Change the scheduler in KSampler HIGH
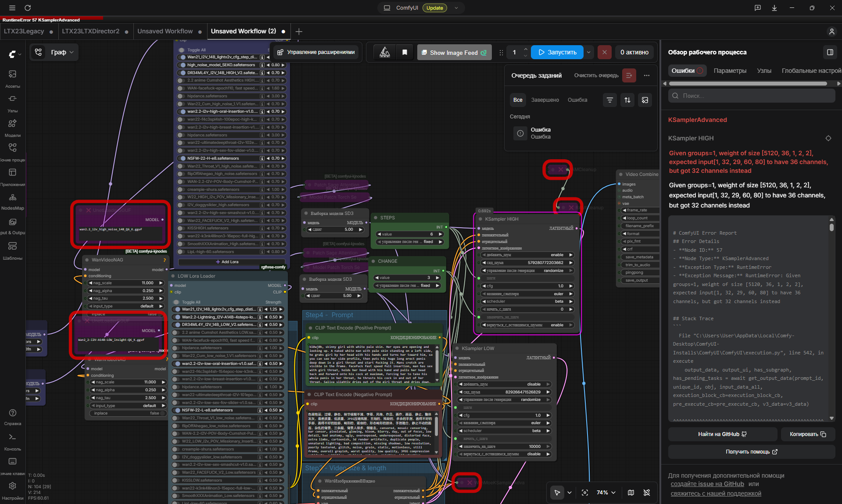 click(x=528, y=301)
